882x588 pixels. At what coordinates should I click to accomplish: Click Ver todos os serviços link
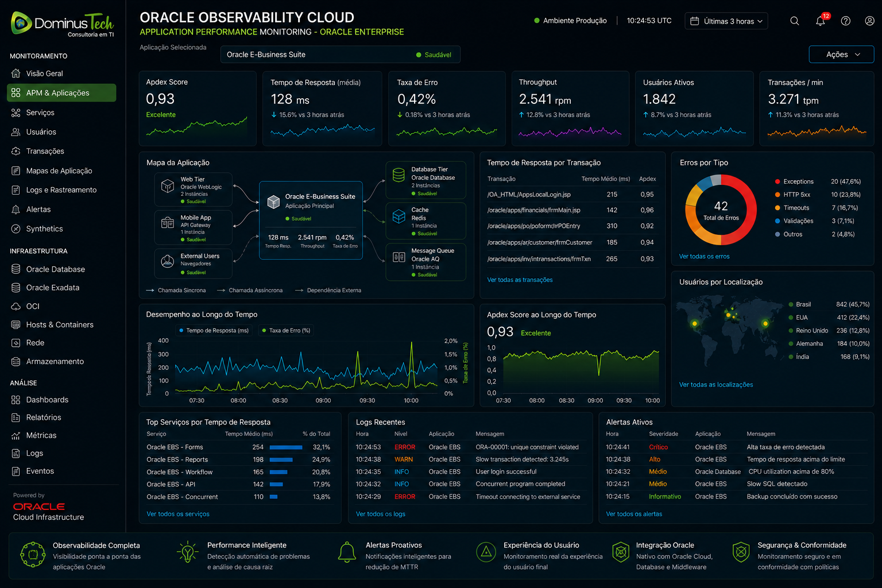178,514
